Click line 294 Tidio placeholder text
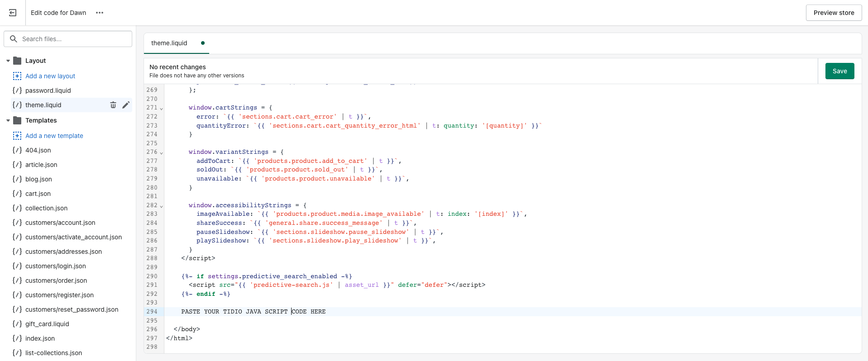Image resolution: width=868 pixels, height=361 pixels. [254, 312]
